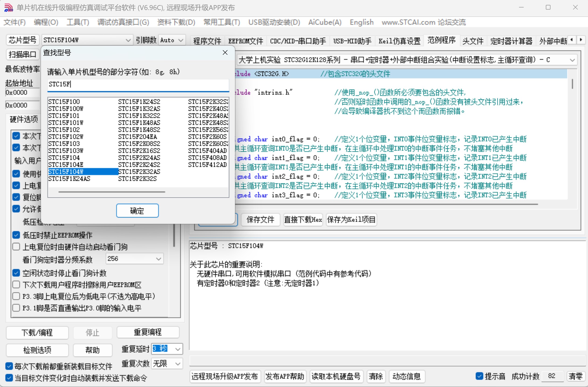
Task: Expand the 重复次数 无限 dropdown
Action: click(x=177, y=363)
